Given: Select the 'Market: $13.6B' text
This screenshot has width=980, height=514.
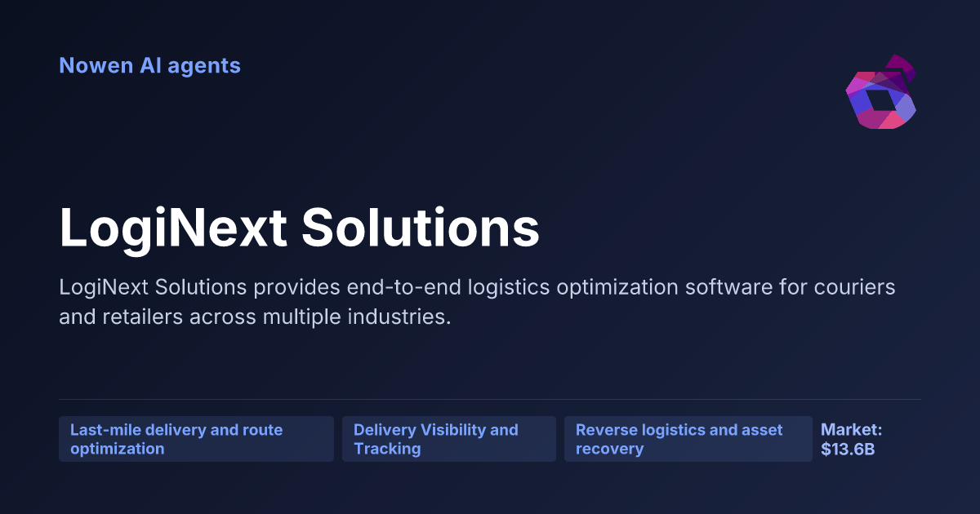Looking at the screenshot, I should click(x=852, y=439).
